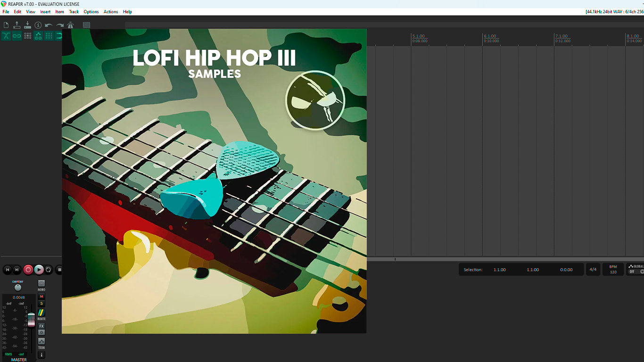Click the red Record button
This screenshot has height=362, width=644.
pyautogui.click(x=28, y=270)
